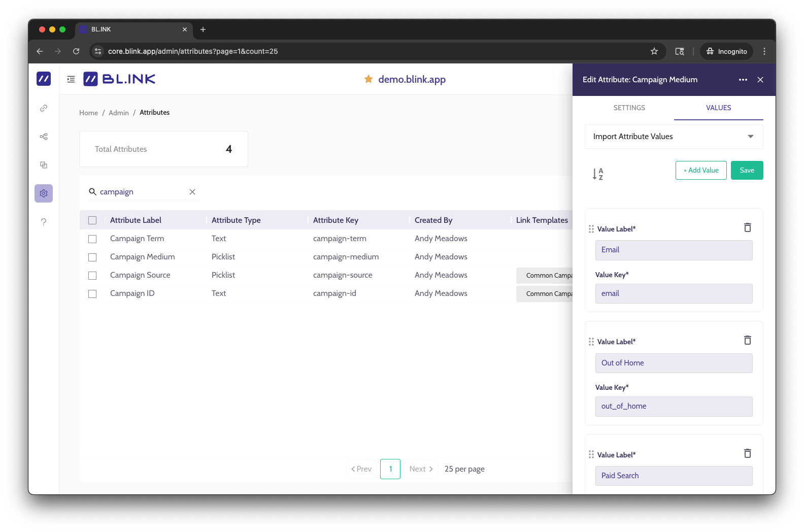
Task: Check the Campaign Term row checkbox
Action: point(92,239)
